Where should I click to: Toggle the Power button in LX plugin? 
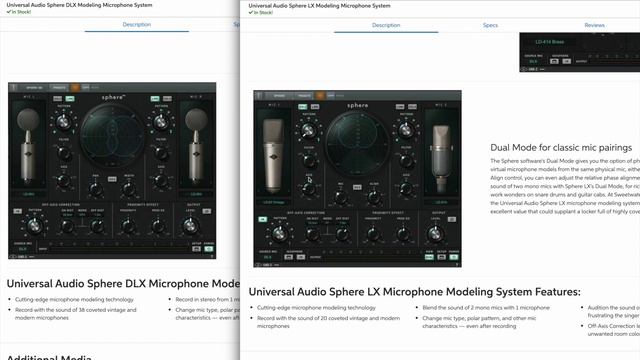click(x=454, y=257)
